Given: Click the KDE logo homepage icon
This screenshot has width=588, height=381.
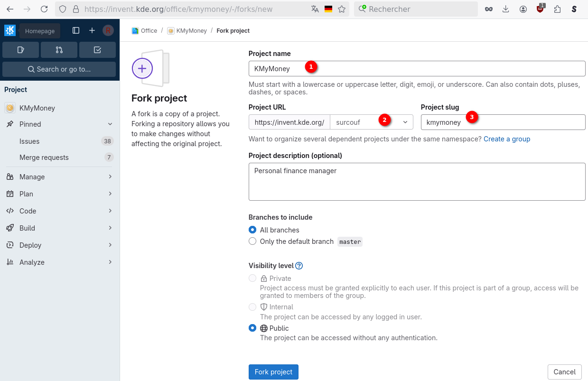Looking at the screenshot, I should click(10, 30).
